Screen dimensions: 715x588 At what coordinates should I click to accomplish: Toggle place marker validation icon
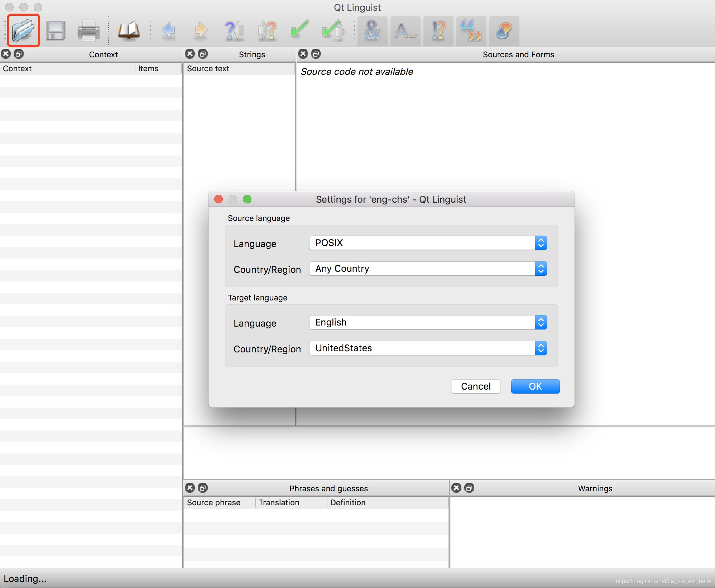[504, 30]
